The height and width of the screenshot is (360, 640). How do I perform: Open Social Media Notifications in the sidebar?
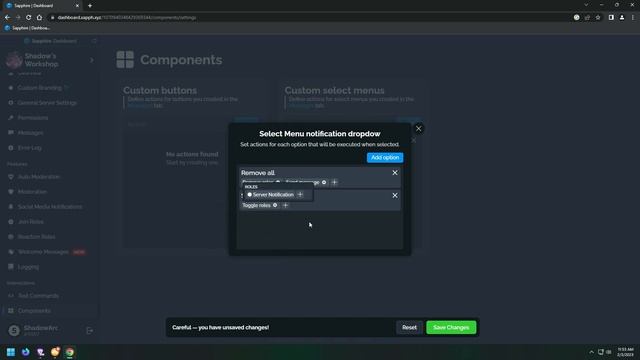click(50, 207)
